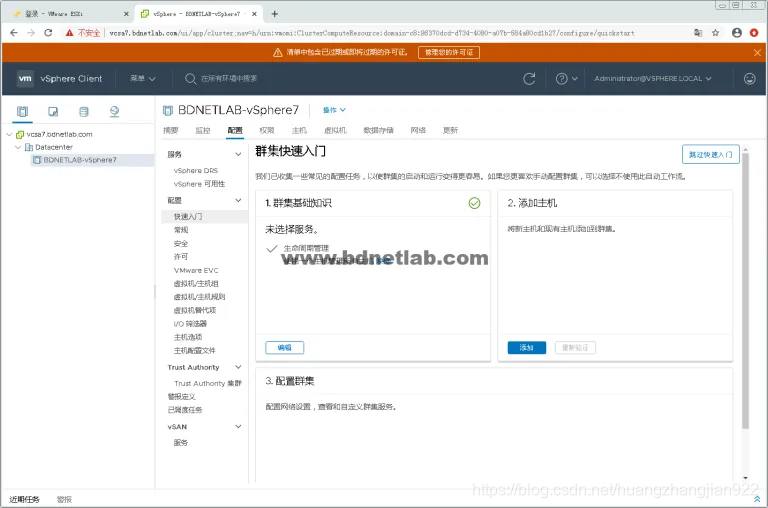Switch to the 数据存储 tab
Screen dimensions: 768x508
coord(378,130)
